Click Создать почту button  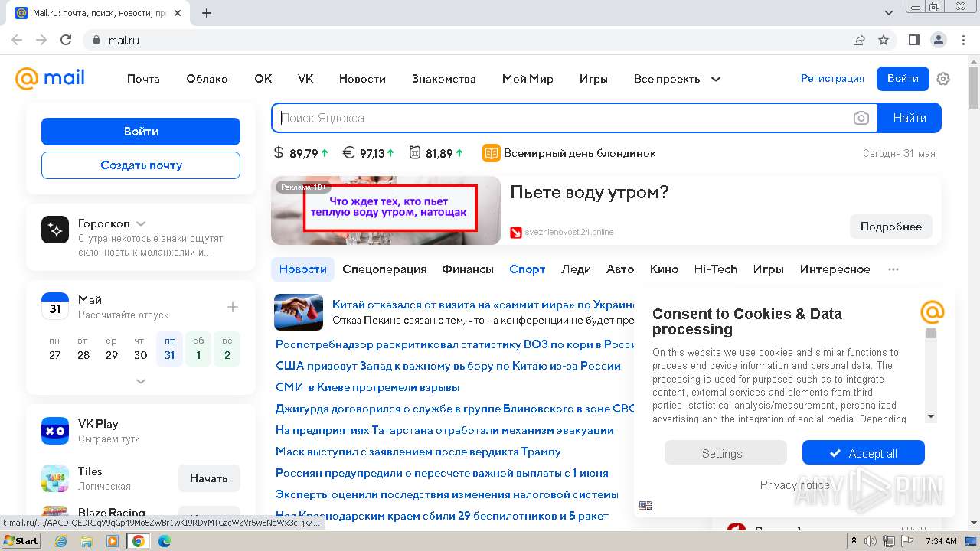[x=141, y=165]
